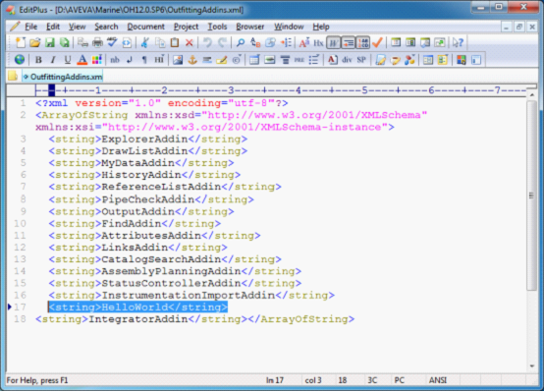Click the New document icon
Viewport: 544px width, 392px height.
[21, 42]
